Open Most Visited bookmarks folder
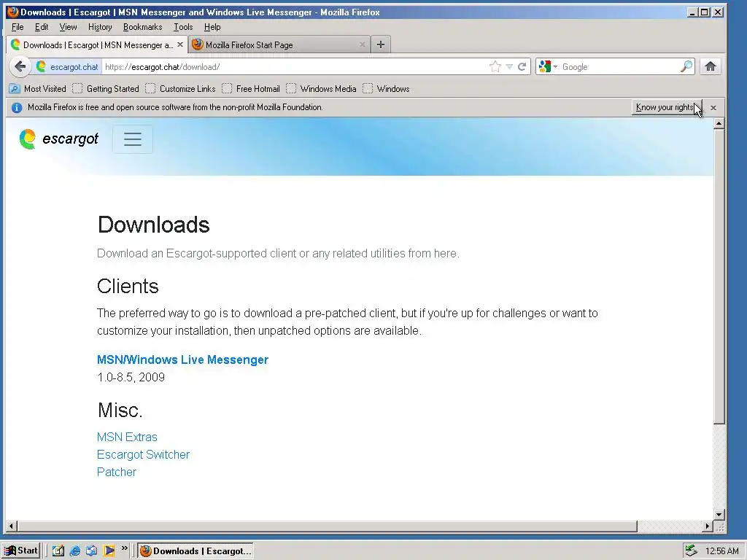The width and height of the screenshot is (747, 560). pos(38,88)
